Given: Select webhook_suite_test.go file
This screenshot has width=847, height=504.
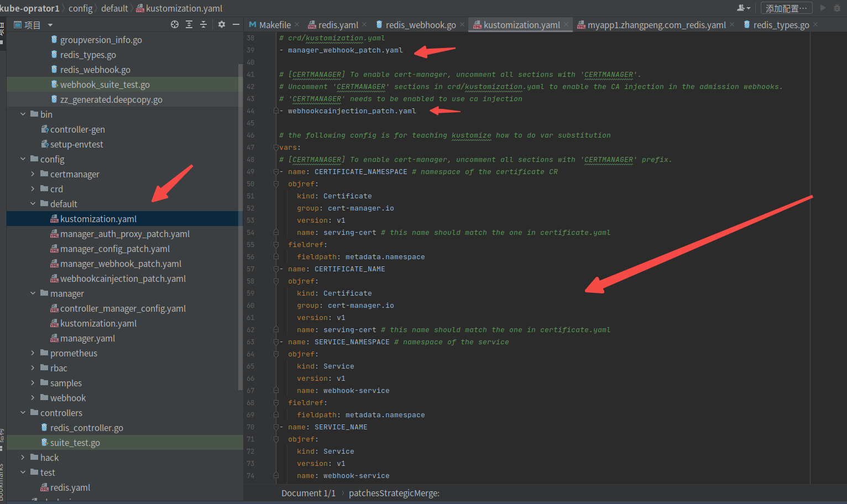Looking at the screenshot, I should coord(105,85).
